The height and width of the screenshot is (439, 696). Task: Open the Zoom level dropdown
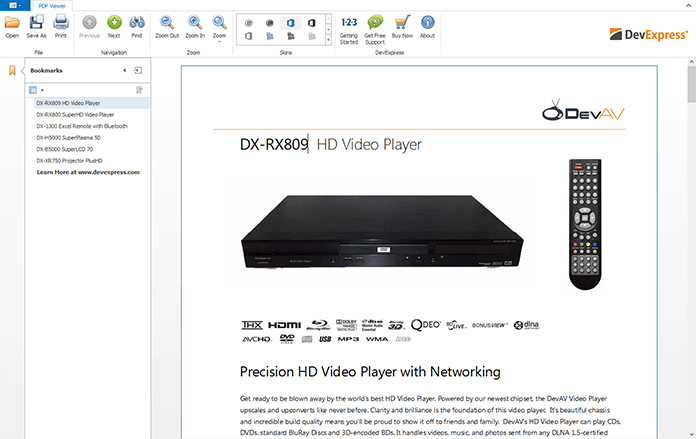tap(219, 26)
